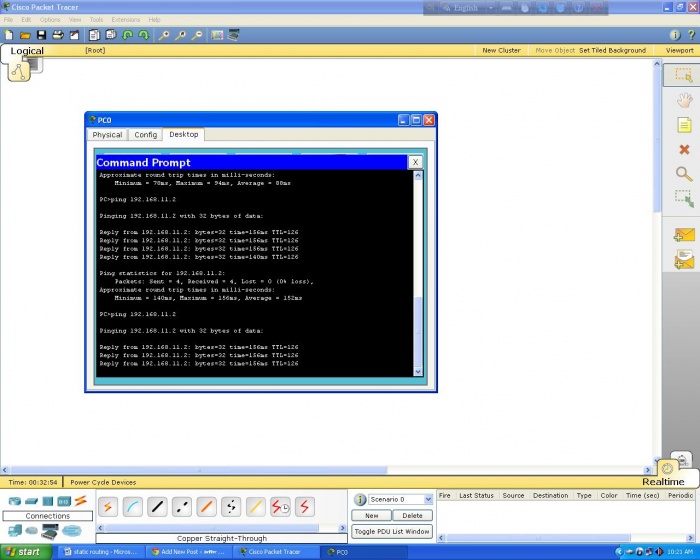Switch to Realtime mode
Image resolution: width=700 pixels, height=560 pixels.
[x=663, y=481]
